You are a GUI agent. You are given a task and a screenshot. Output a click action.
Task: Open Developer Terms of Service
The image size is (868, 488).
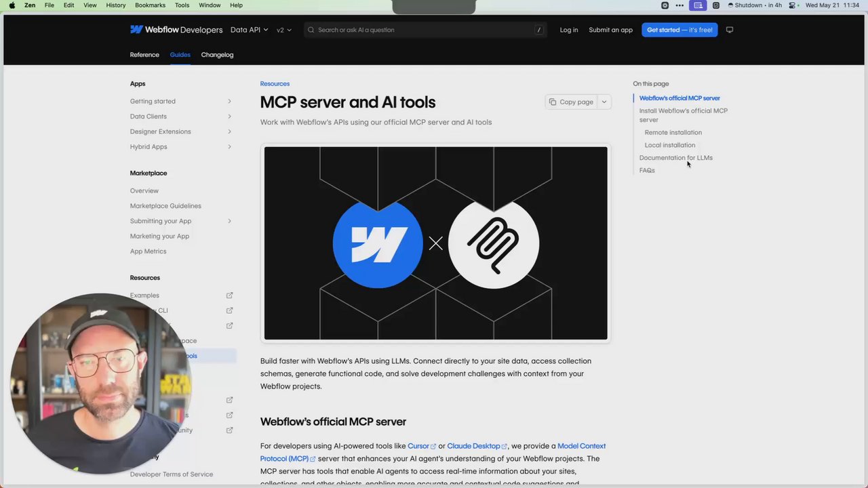[172, 474]
